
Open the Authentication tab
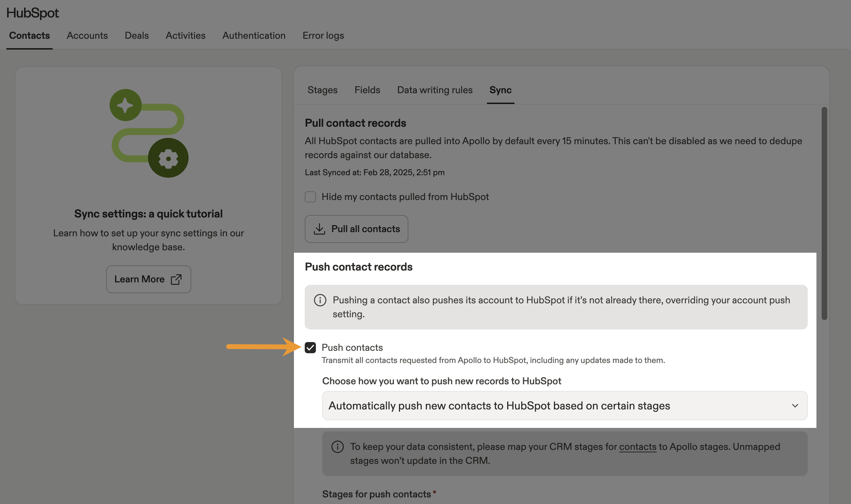[254, 36]
